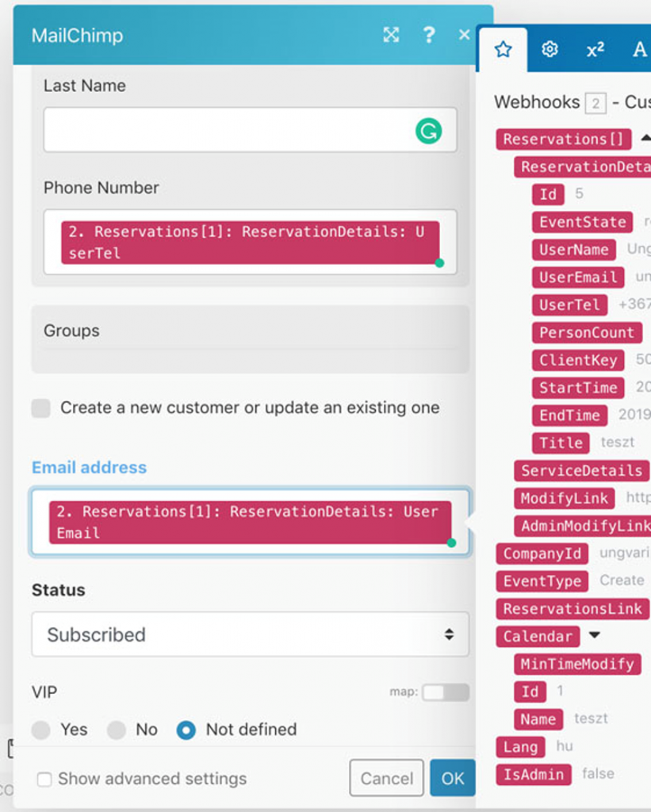Select VIP Yes radio button
The width and height of the screenshot is (651, 812).
click(41, 730)
